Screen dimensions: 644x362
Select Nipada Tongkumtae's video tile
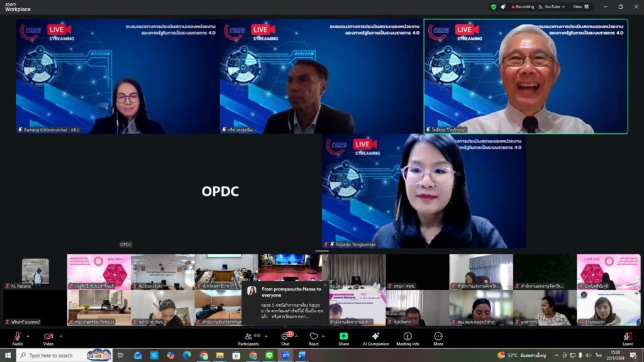click(x=423, y=190)
